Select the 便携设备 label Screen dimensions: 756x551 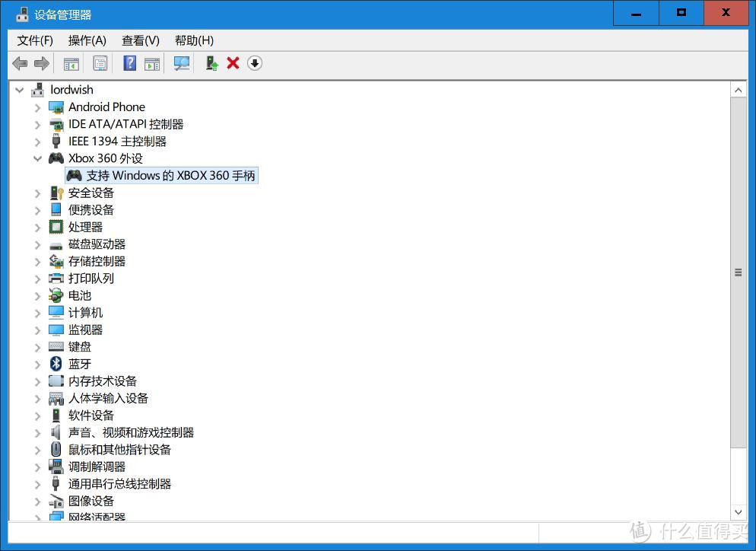point(91,210)
